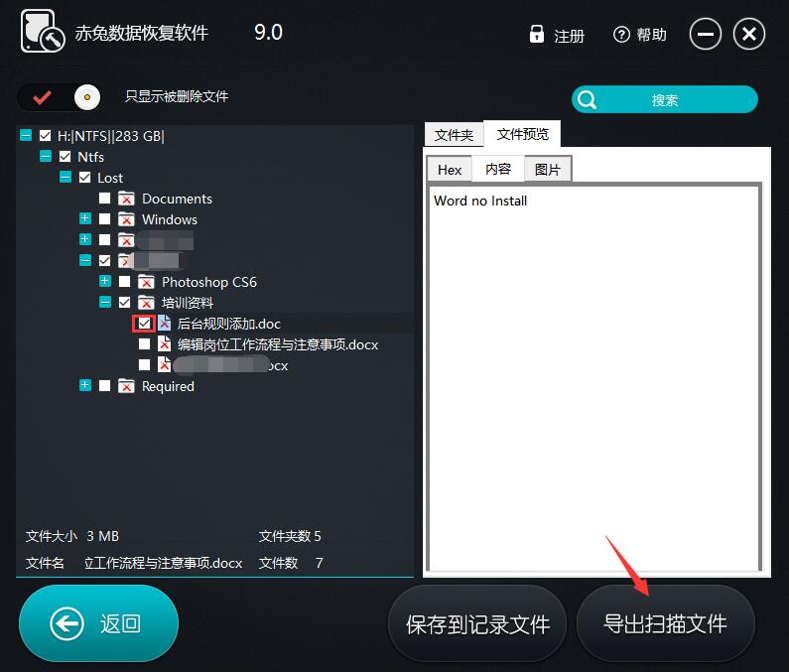Click the 后台规则添加.doc file icon
Screen dimensions: 789x672
165,324
